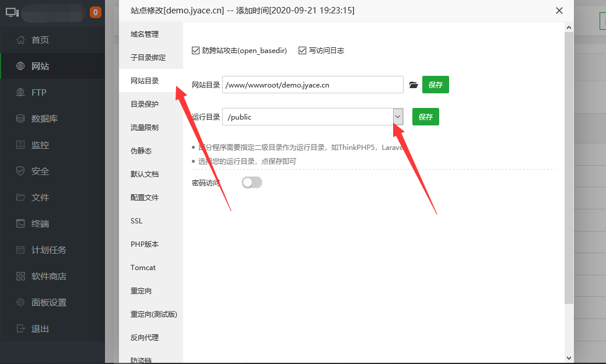Click the folder icon beside 文件
This screenshot has height=364, width=606.
[20, 197]
